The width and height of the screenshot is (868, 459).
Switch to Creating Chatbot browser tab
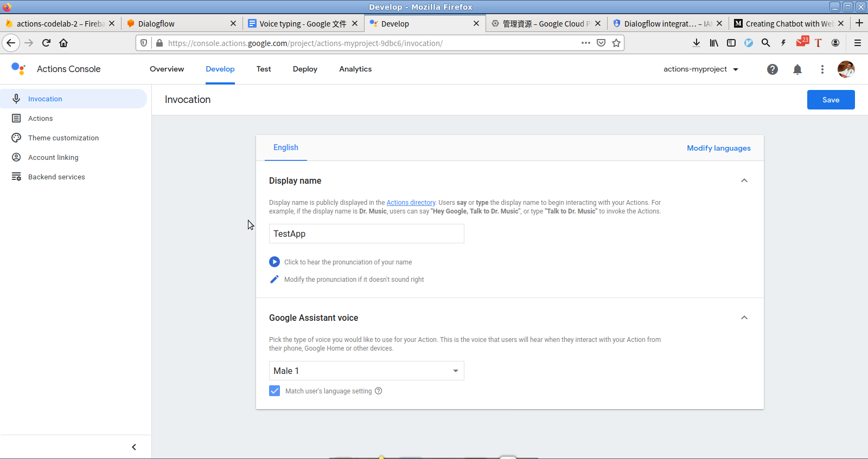point(789,23)
